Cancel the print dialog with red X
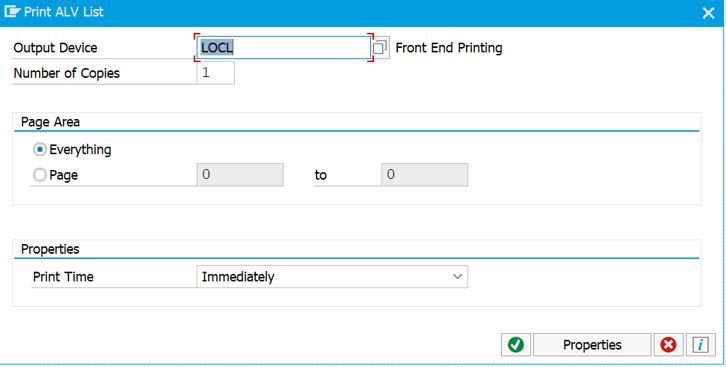The width and height of the screenshot is (726, 367). coord(668,345)
